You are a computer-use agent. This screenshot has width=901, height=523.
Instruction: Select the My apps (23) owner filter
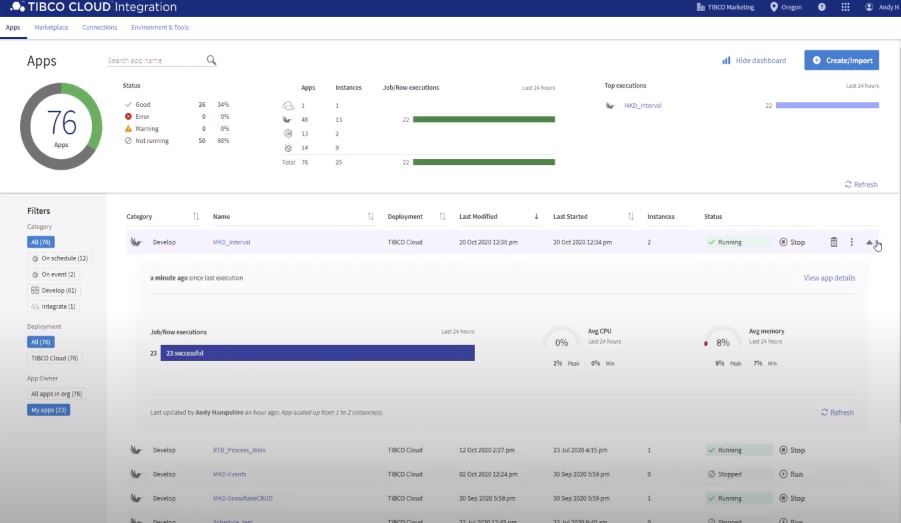(48, 410)
